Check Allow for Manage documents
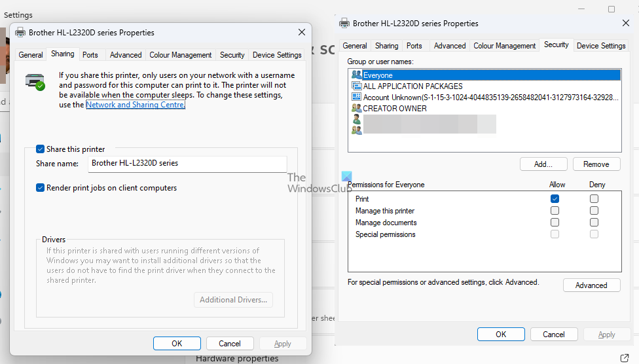This screenshot has width=639, height=364. click(555, 223)
